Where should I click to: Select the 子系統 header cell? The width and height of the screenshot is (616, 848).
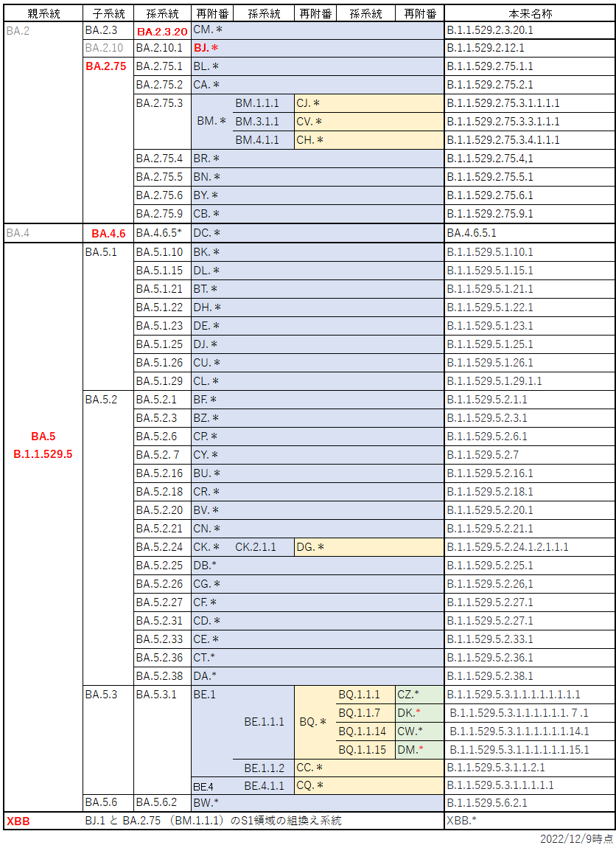pyautogui.click(x=108, y=13)
